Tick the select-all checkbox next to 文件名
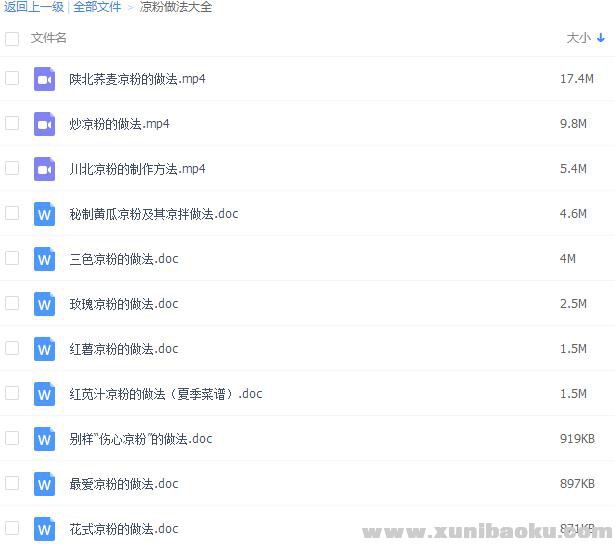Viewport: 615px width, 544px height. 12,39
